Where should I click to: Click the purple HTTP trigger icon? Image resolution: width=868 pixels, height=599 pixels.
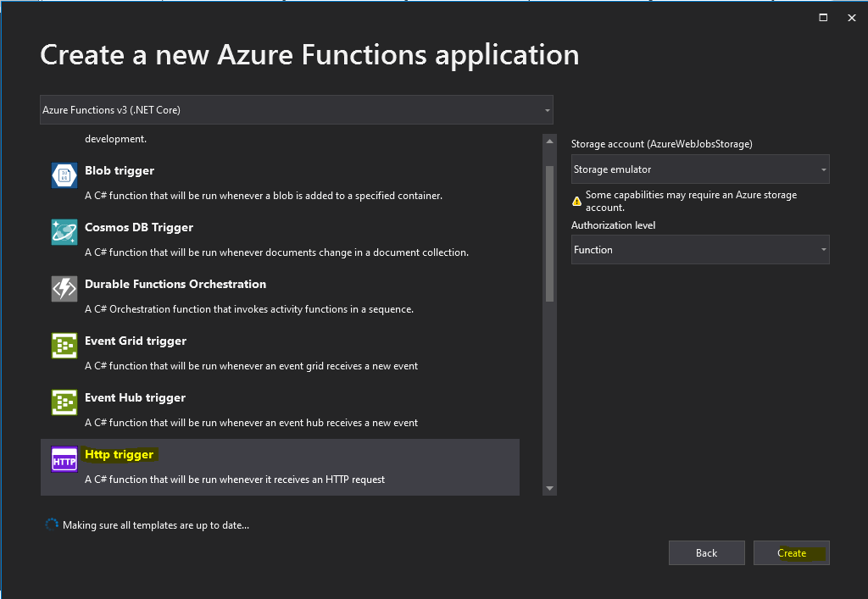(64, 459)
